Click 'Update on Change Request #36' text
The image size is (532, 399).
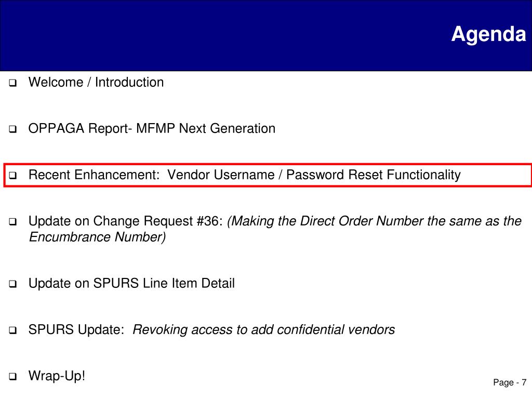pyautogui.click(x=126, y=221)
